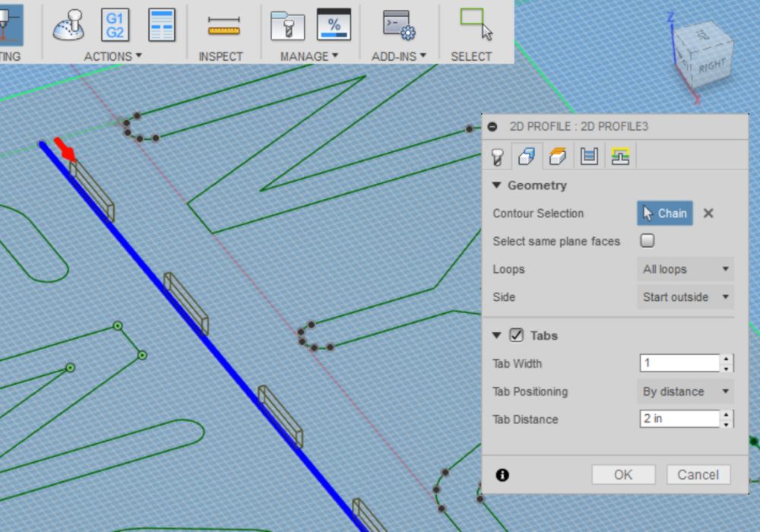Clear the contour selection with X
The height and width of the screenshot is (532, 760).
click(708, 214)
